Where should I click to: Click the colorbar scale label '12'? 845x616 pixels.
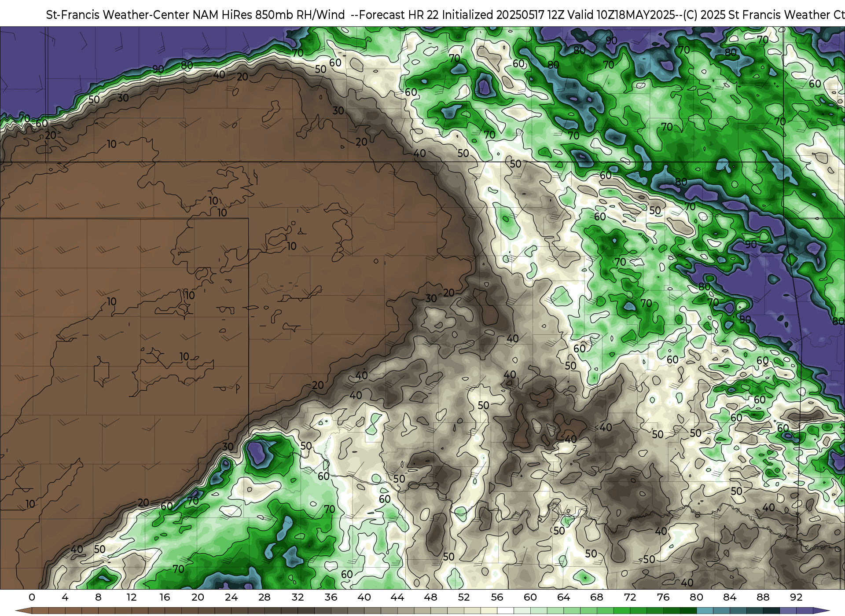point(132,597)
